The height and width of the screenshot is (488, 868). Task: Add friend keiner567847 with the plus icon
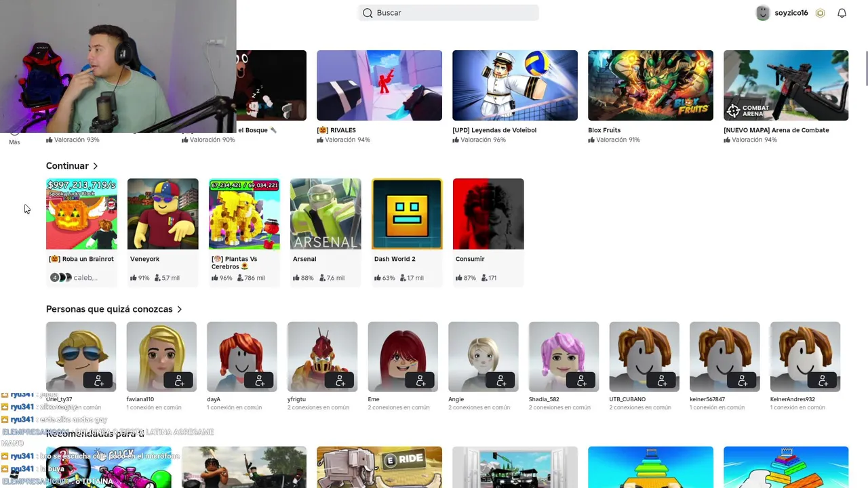coord(743,382)
